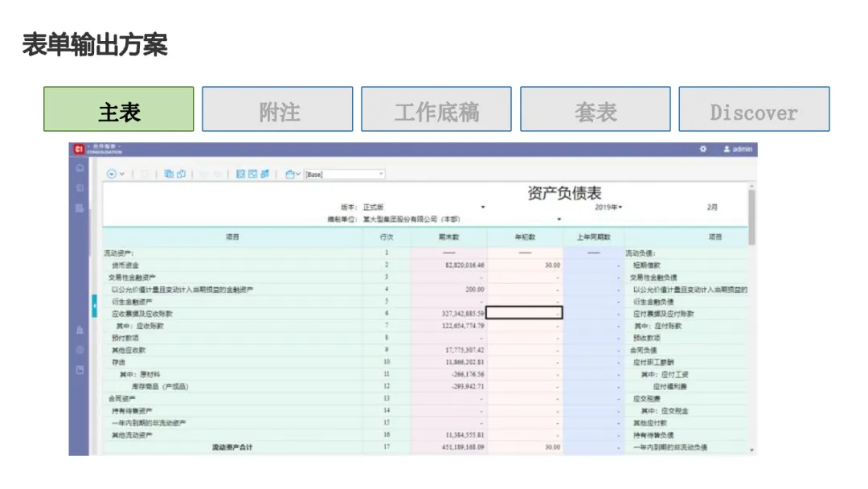Click the greyed undo arrow in toolbar
Image resolution: width=868 pixels, height=489 pixels.
tap(203, 174)
